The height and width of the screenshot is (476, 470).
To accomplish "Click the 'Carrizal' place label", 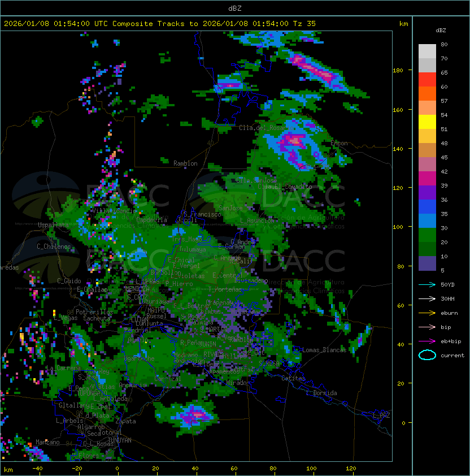I will (x=167, y=379).
